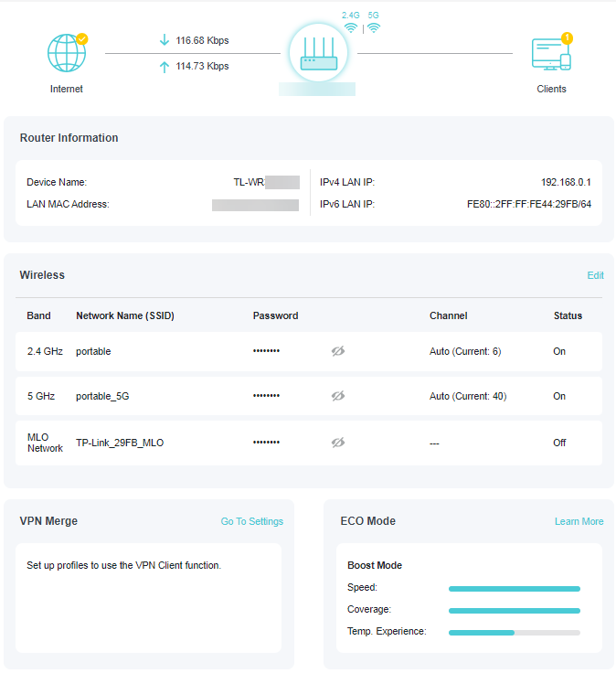This screenshot has height=673, width=616.
Task: Click the Status column header
Action: 568,315
